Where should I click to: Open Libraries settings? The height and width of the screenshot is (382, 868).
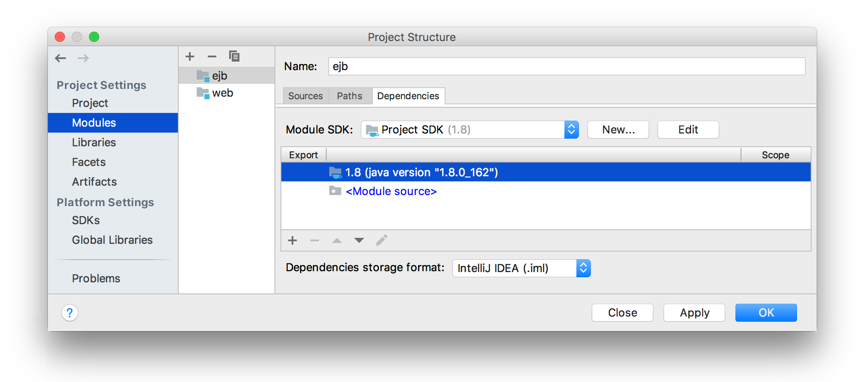[94, 142]
